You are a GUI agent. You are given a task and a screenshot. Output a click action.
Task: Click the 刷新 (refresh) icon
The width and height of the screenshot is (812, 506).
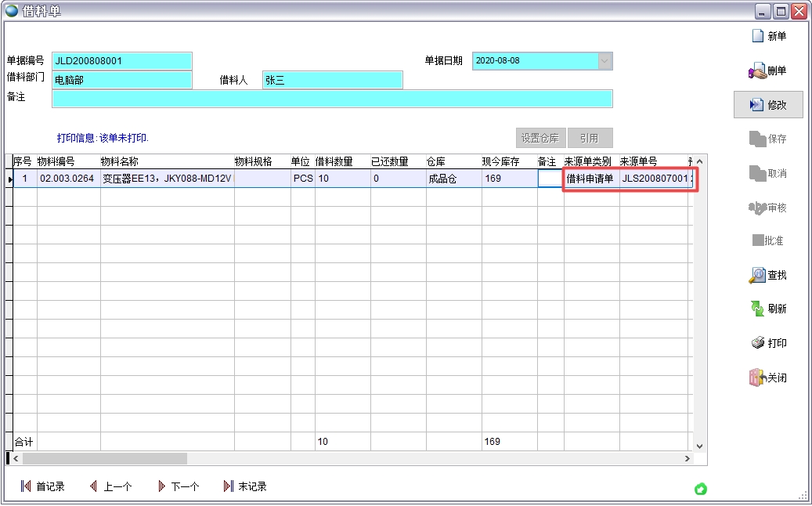click(757, 309)
